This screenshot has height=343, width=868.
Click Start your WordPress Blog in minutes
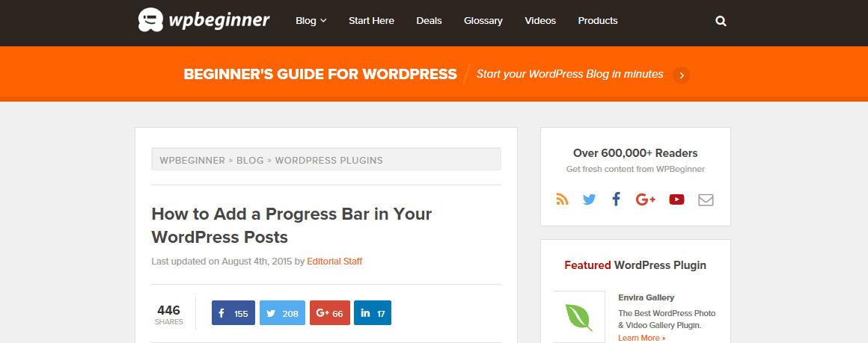(x=569, y=74)
